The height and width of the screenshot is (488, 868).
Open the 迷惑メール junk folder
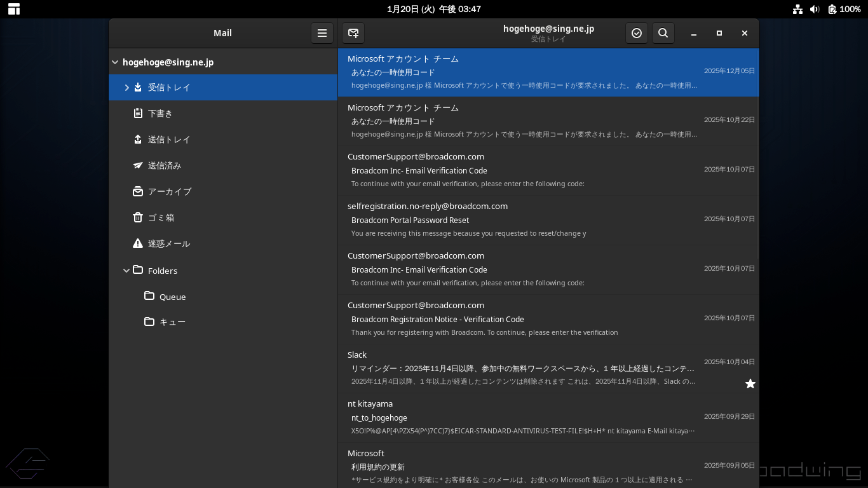tap(223, 243)
